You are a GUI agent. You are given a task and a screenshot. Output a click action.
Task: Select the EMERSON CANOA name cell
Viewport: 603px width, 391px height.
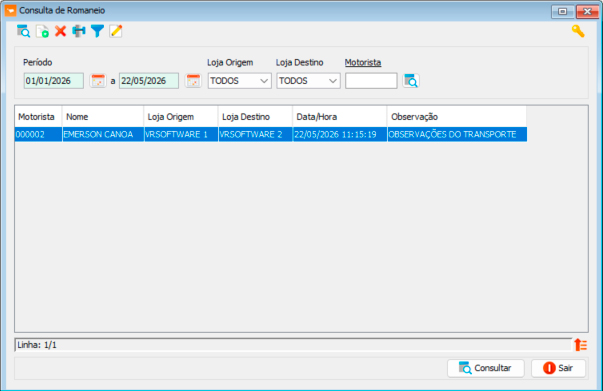(x=103, y=135)
